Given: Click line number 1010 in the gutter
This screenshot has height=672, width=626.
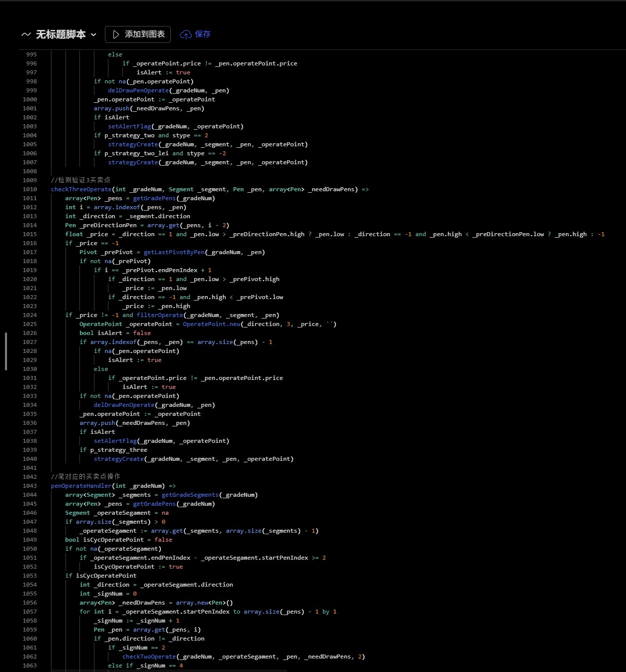Looking at the screenshot, I should pos(29,189).
